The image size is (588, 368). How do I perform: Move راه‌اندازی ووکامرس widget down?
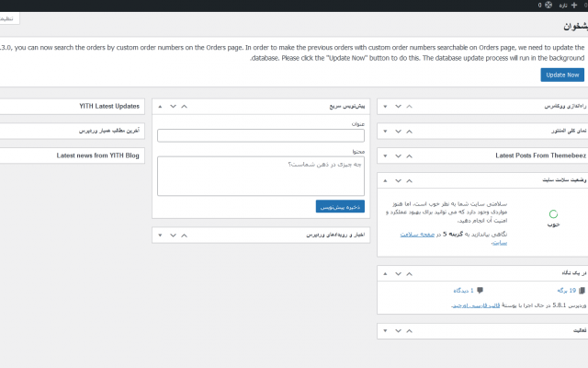(x=398, y=107)
